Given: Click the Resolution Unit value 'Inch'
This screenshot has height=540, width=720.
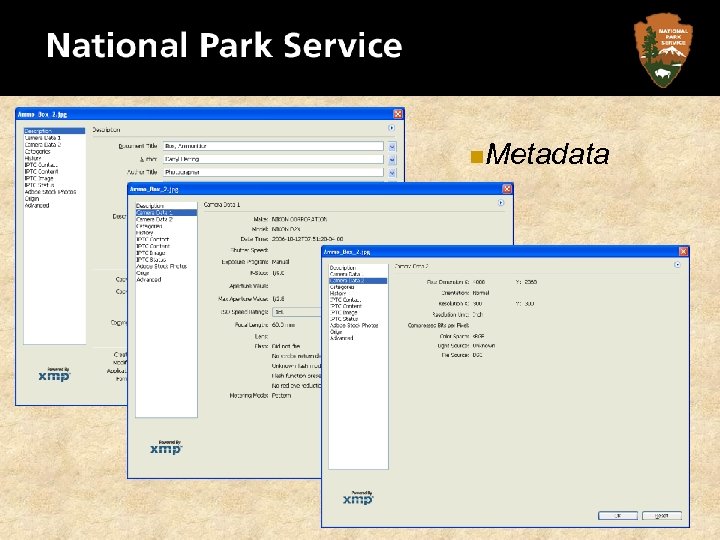Looking at the screenshot, I should point(477,315).
